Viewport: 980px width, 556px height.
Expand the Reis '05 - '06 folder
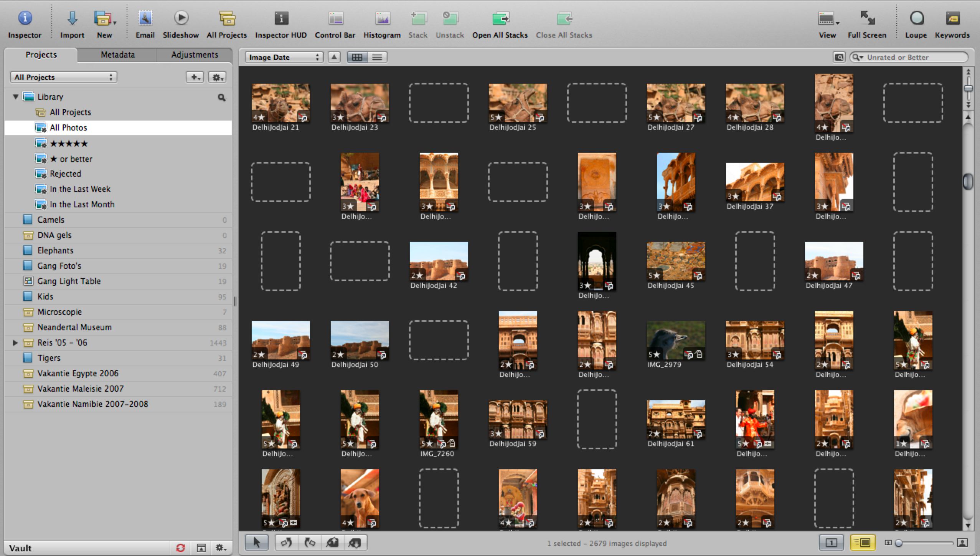coord(15,343)
